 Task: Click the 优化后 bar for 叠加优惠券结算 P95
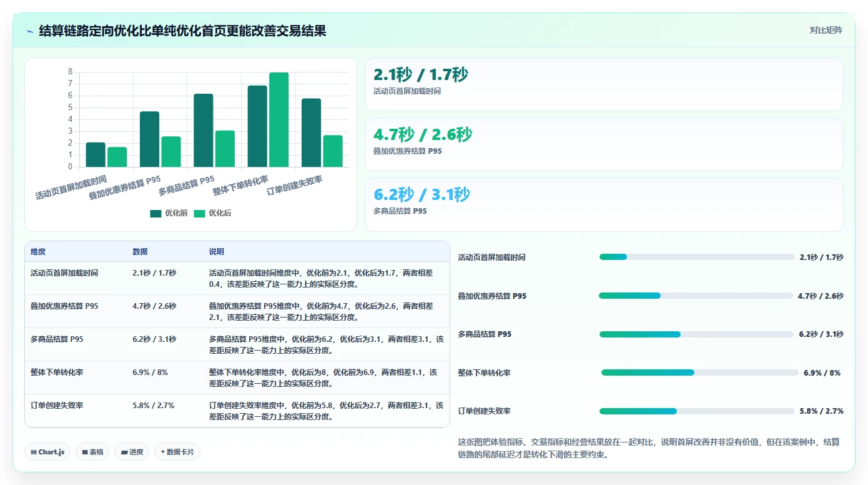coord(171,152)
